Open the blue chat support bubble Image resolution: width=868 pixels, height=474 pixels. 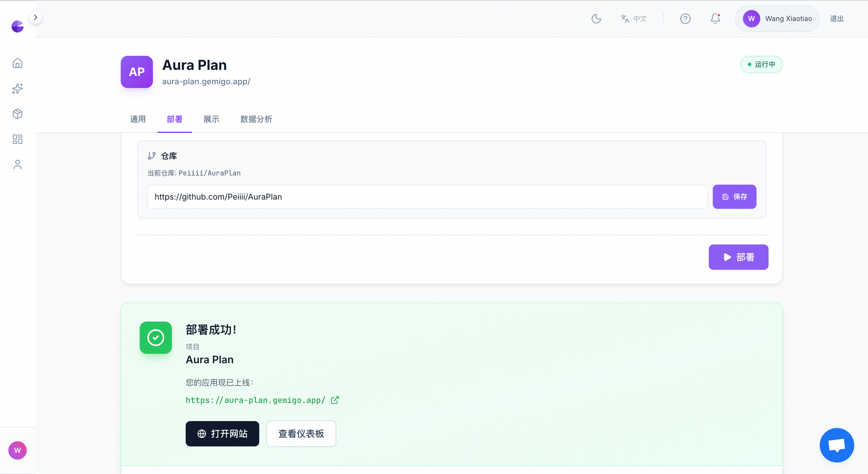click(836, 445)
